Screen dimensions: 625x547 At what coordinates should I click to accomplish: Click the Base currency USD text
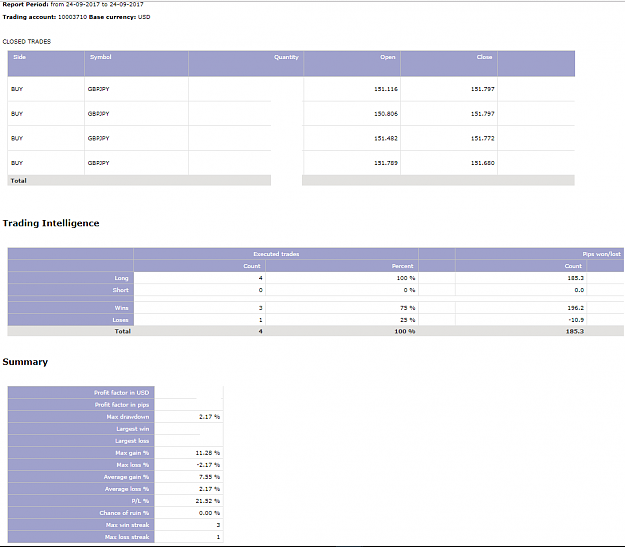(120, 17)
